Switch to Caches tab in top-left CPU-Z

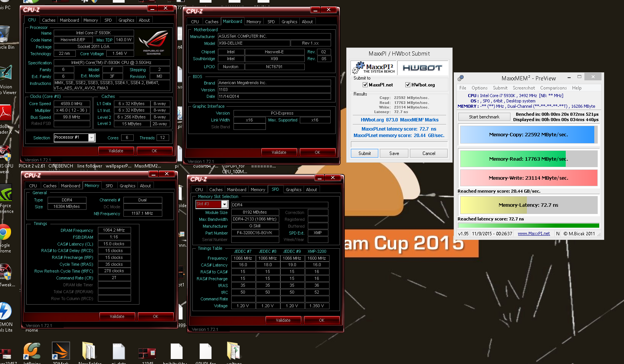[x=48, y=20]
